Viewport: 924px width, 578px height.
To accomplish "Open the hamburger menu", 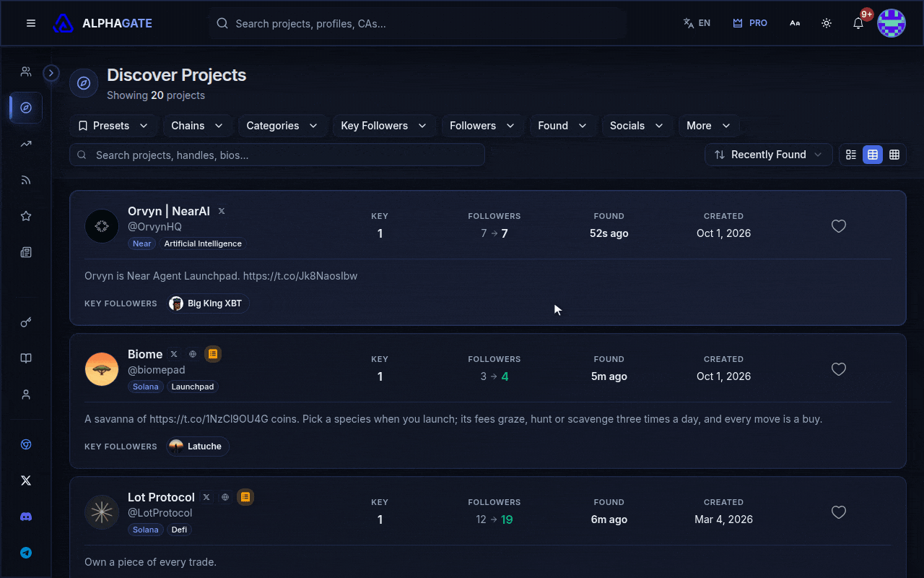I will [31, 23].
